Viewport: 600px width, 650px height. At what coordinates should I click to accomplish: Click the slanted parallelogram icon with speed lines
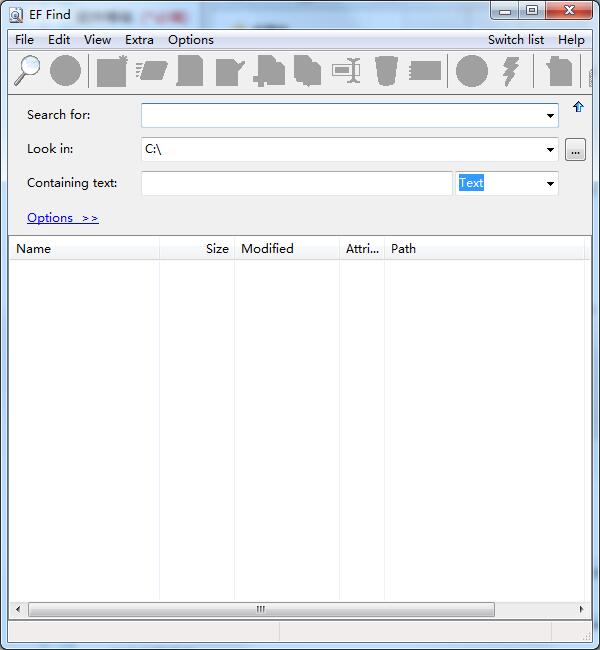[x=151, y=70]
